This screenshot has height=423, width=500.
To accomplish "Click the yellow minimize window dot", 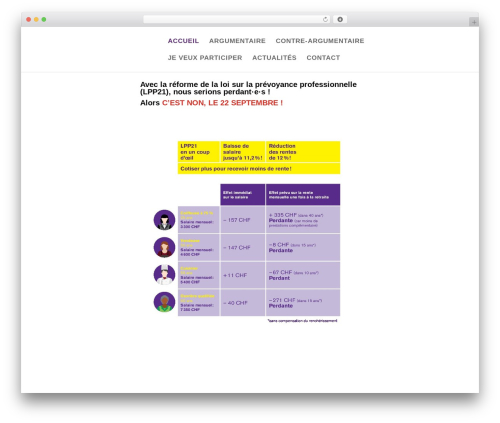I will coord(36,19).
